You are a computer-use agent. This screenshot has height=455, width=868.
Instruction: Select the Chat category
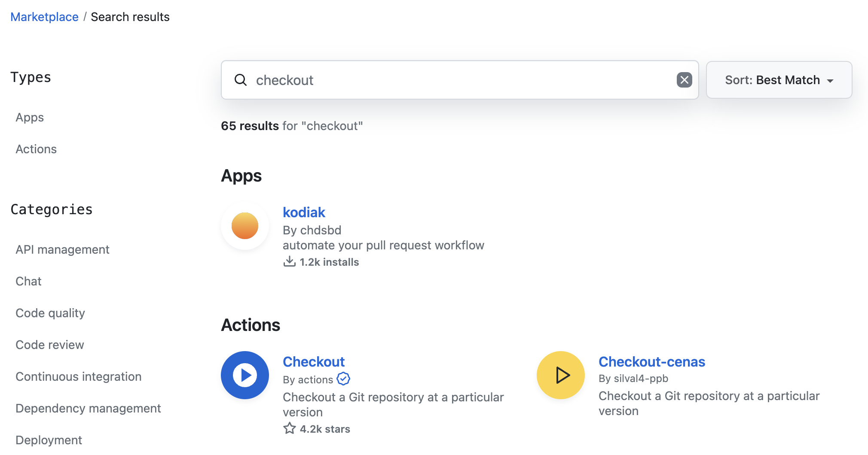[28, 281]
